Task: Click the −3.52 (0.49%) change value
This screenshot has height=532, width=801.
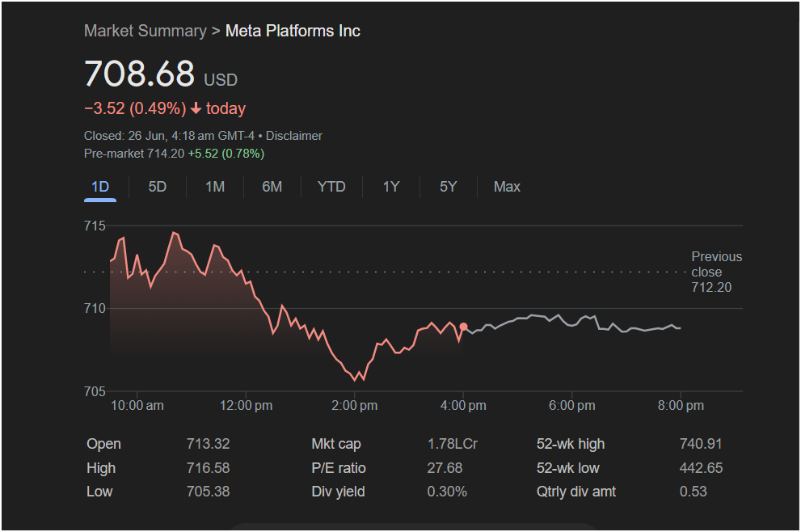Action: pos(135,108)
